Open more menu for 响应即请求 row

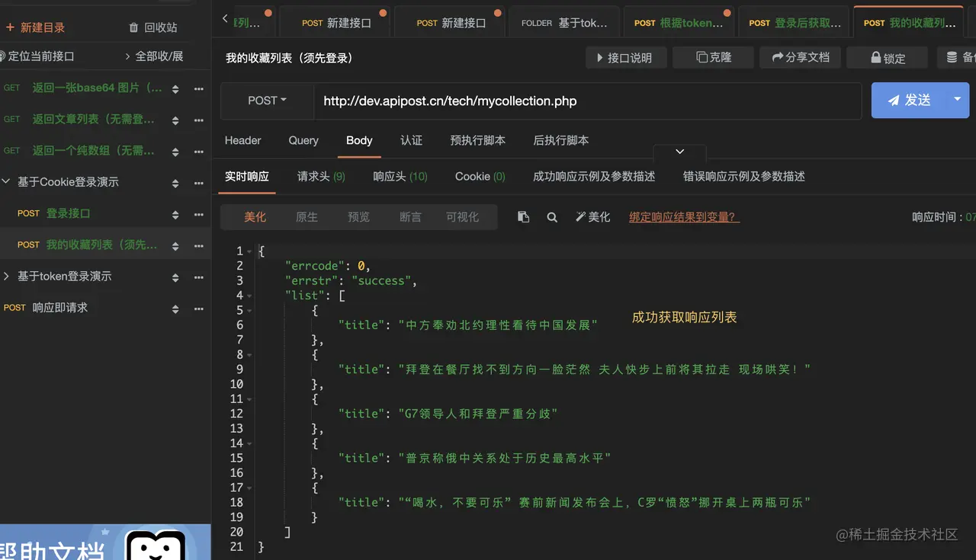[199, 309]
